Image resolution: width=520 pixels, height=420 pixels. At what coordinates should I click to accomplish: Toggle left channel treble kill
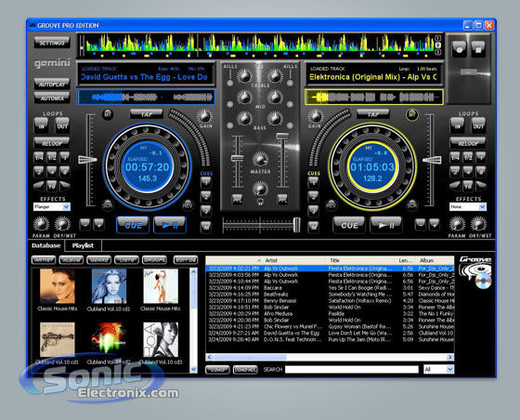pyautogui.click(x=229, y=83)
